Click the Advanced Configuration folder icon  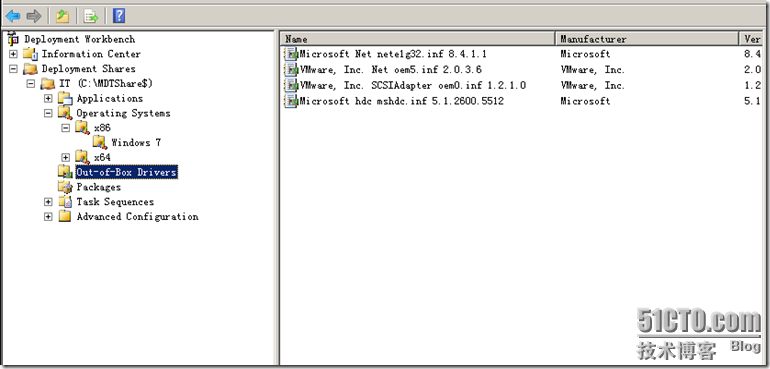[65, 216]
